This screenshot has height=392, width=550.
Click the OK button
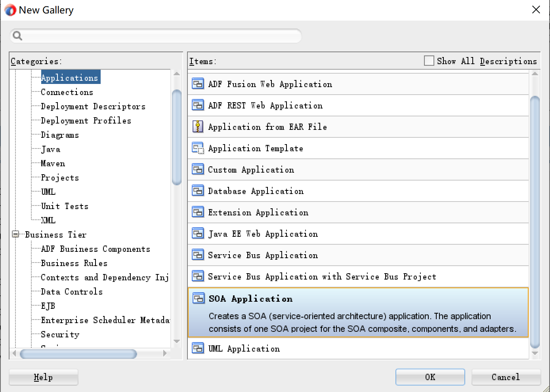pos(430,377)
